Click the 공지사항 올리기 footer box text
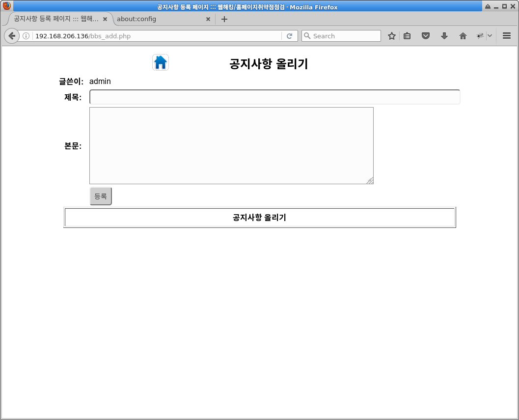The height and width of the screenshot is (420, 519). (259, 217)
